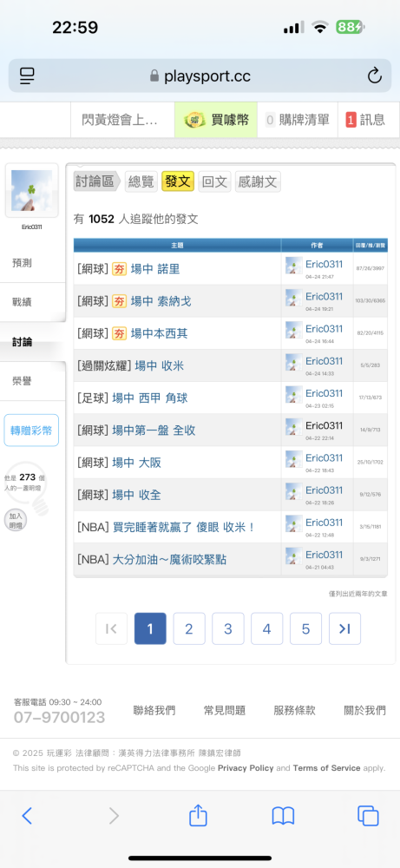Tap the Safari share icon
This screenshot has height=868, width=400.
click(x=198, y=815)
